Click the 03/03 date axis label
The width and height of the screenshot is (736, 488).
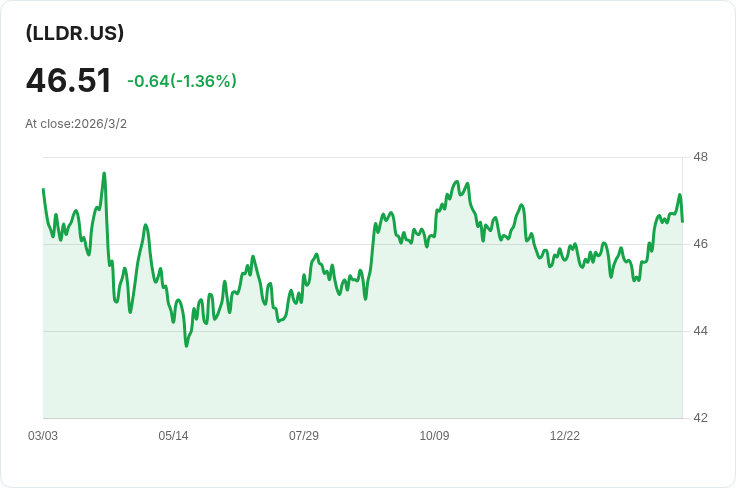[43, 436]
